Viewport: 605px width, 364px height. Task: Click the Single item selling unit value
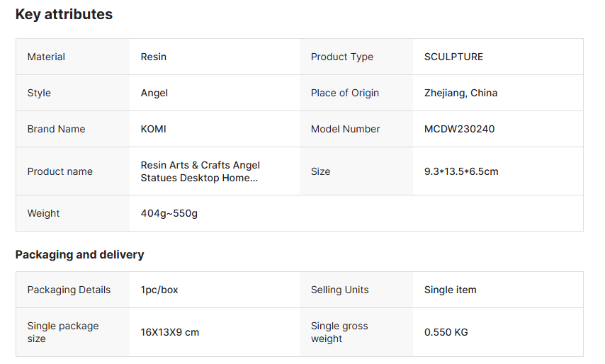click(451, 290)
